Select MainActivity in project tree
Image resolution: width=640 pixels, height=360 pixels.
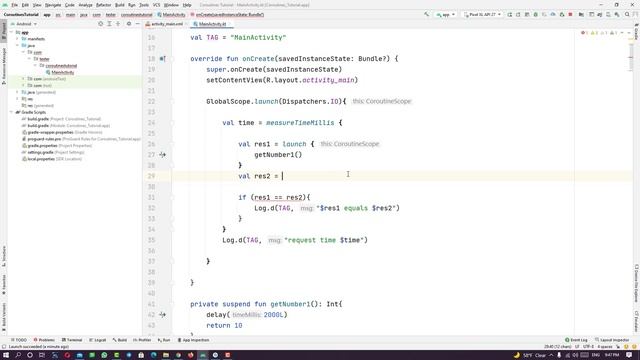tap(62, 72)
